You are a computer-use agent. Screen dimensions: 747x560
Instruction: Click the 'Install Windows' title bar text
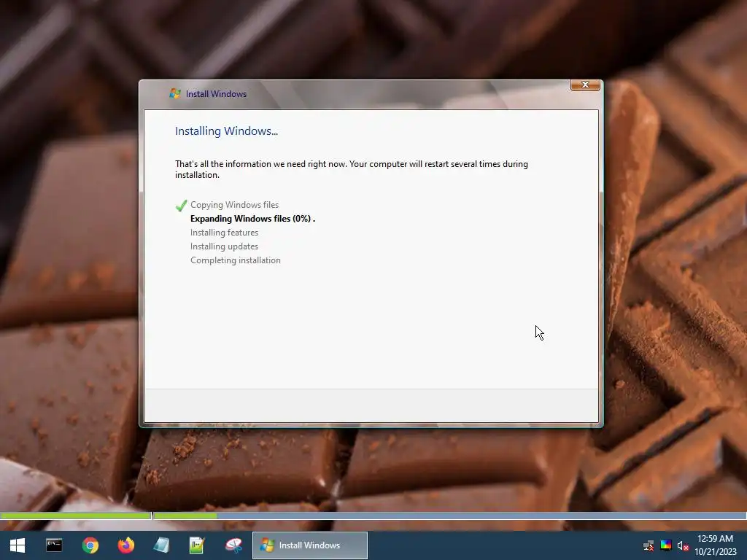[216, 94]
